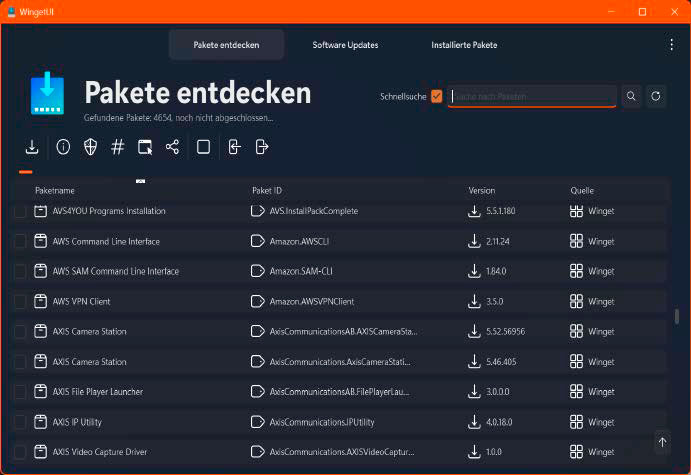The image size is (691, 475).
Task: Check the AWS SAM Command Line Interface checkbox
Action: pyautogui.click(x=20, y=271)
